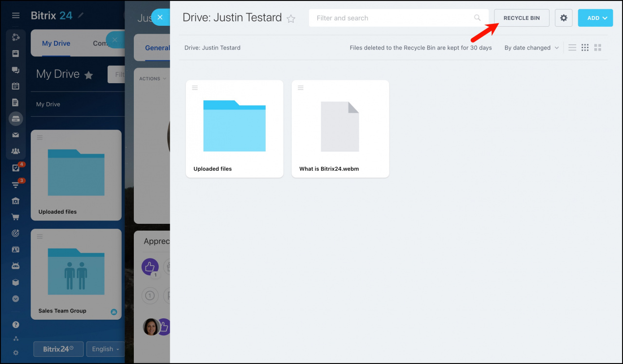Open the Company building icon in sidebar

tap(16, 200)
